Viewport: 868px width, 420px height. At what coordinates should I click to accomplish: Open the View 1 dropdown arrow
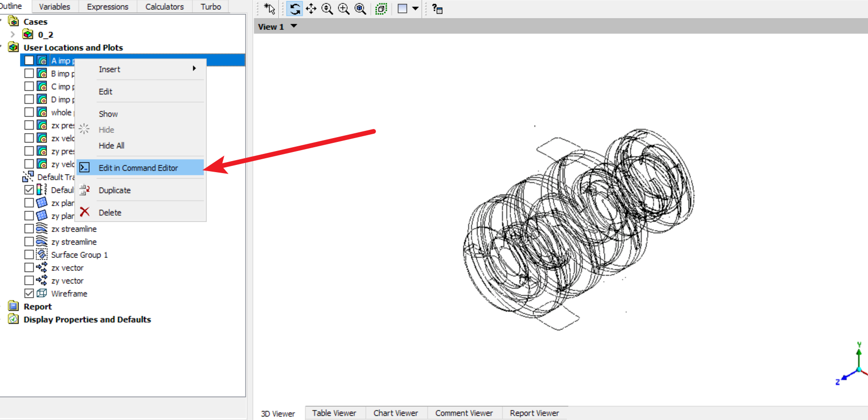[x=294, y=26]
